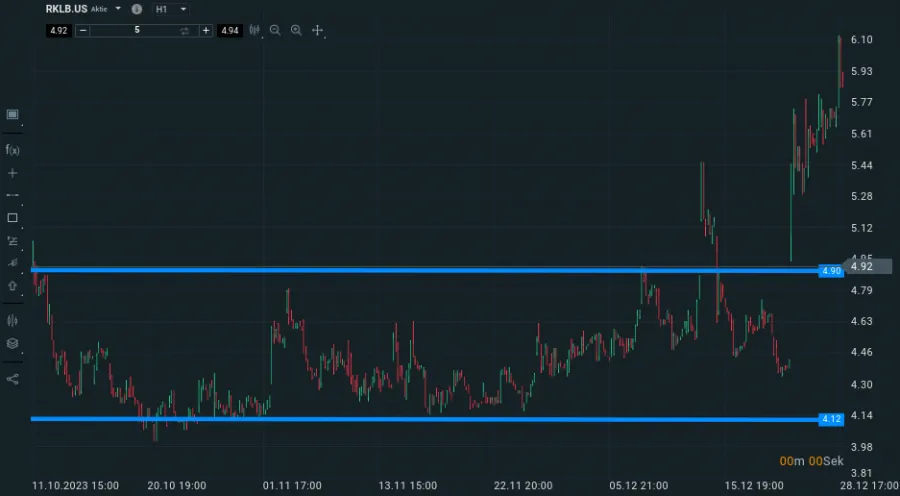Zoom in the chart

tap(296, 30)
